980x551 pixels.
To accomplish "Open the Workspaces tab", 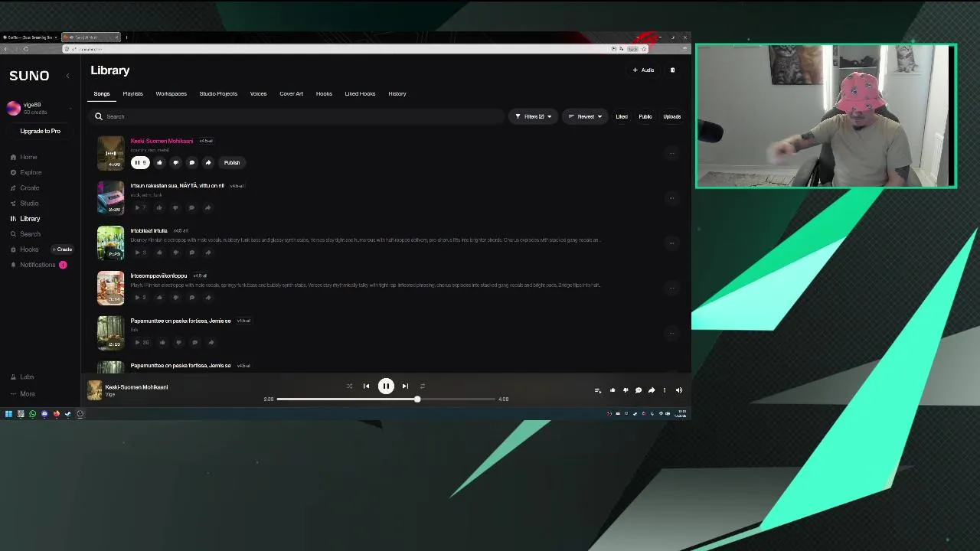I will (x=171, y=93).
